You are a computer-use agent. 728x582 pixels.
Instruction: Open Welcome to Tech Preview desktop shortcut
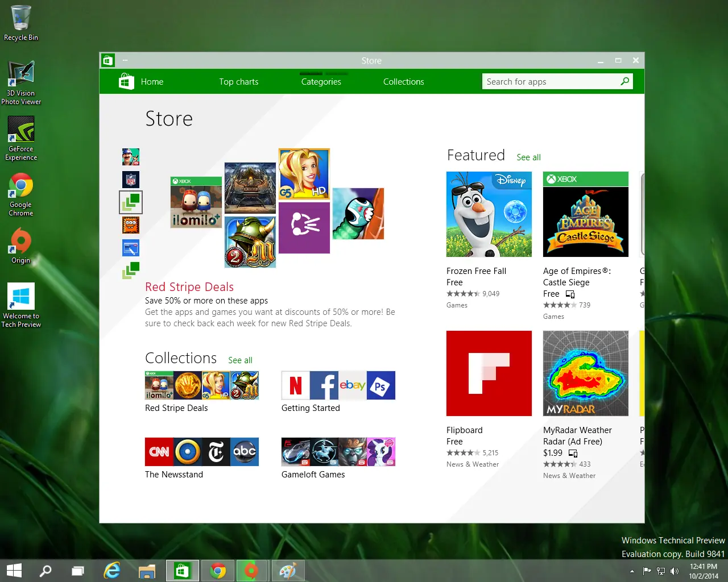(21, 305)
